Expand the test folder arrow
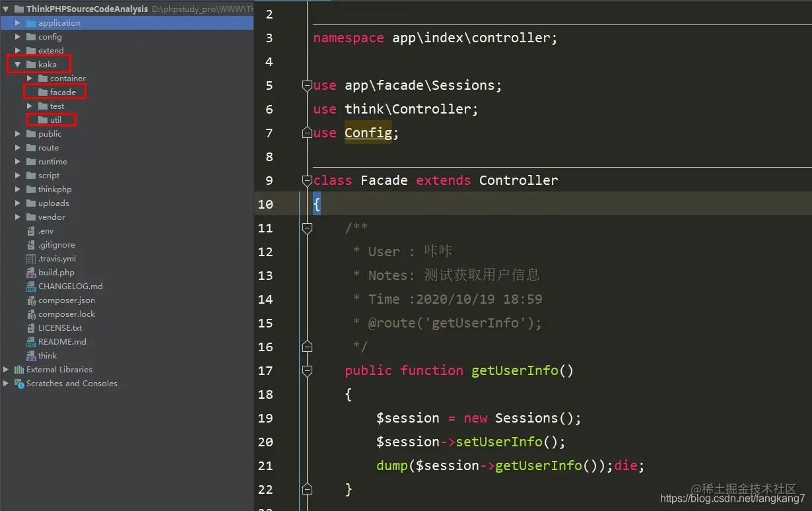Viewport: 812px width, 511px height. tap(30, 106)
